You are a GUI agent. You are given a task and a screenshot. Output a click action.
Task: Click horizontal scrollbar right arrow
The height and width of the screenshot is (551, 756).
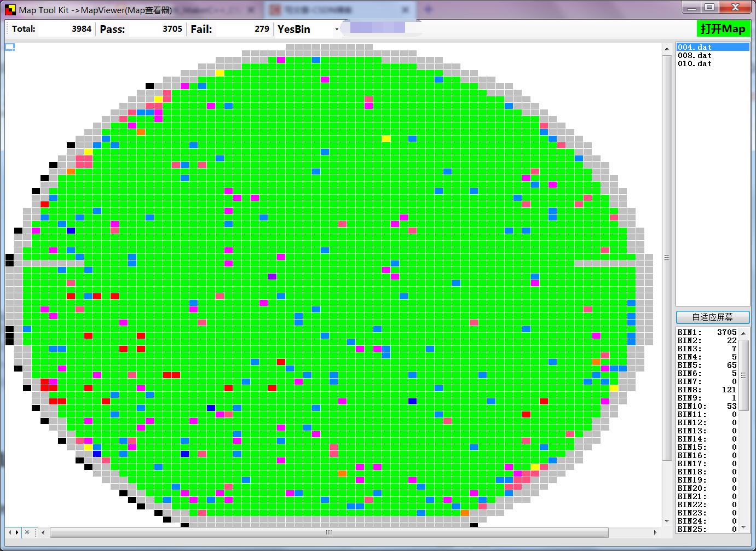[x=655, y=532]
